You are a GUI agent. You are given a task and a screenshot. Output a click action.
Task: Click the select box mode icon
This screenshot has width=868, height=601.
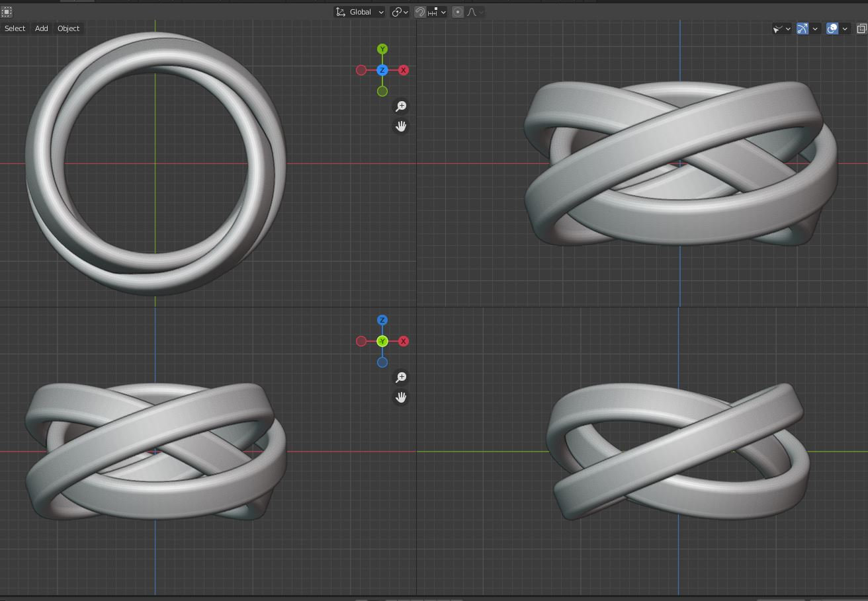tap(7, 12)
